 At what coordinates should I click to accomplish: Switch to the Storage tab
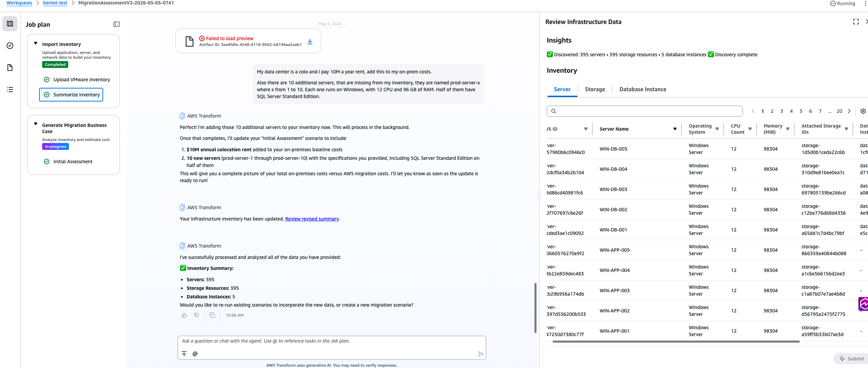point(595,89)
